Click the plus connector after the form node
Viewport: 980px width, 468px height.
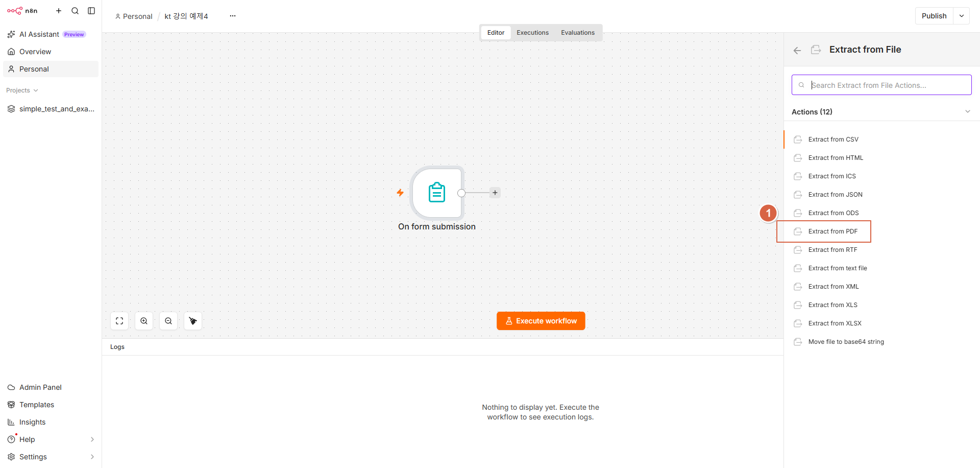pyautogui.click(x=495, y=193)
